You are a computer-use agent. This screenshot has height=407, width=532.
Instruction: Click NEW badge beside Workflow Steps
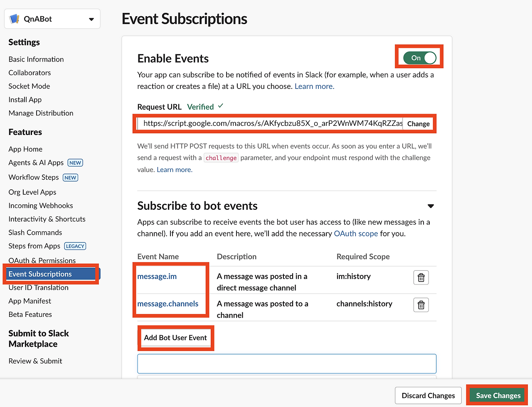tap(71, 177)
